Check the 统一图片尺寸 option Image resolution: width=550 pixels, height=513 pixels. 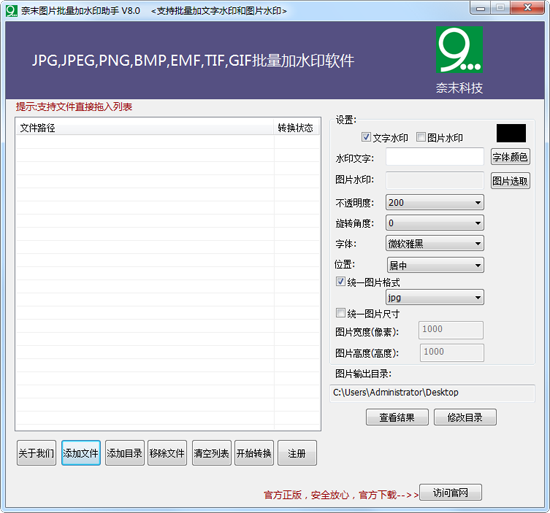340,313
